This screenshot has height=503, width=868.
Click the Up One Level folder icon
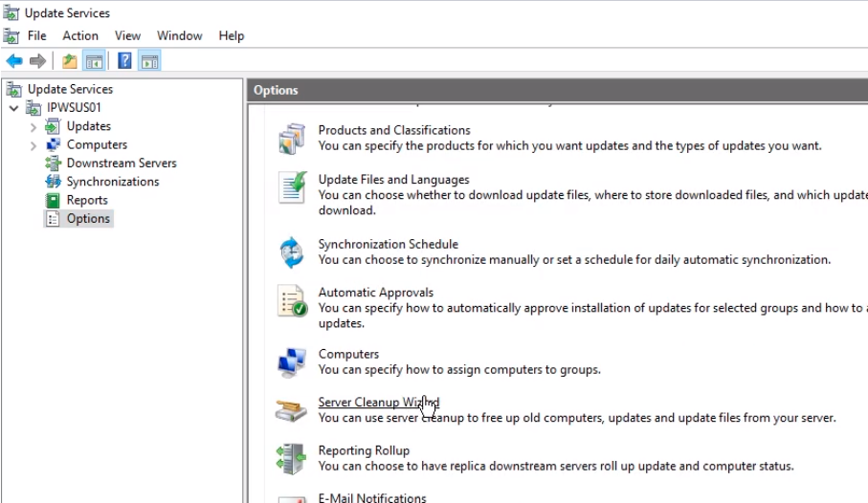point(69,61)
